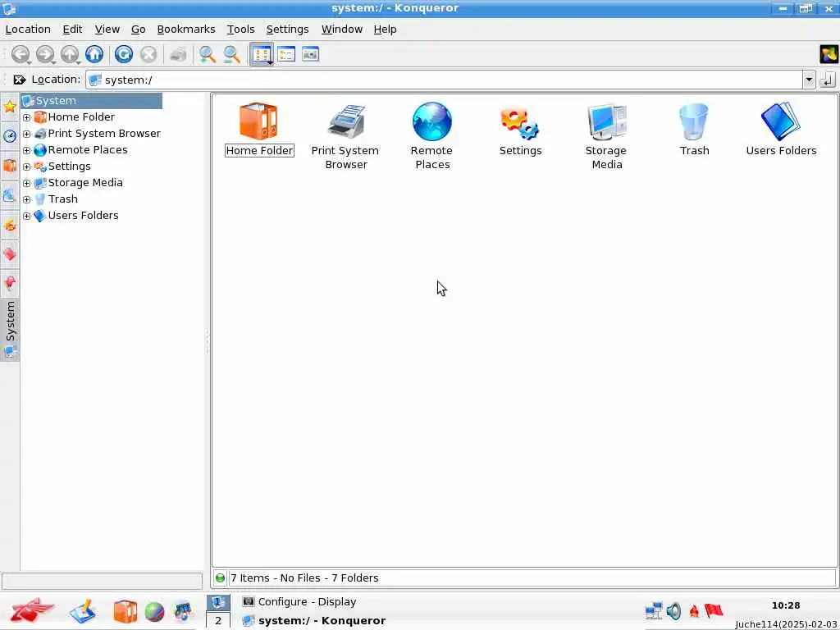Screen dimensions: 840x630
Task: Expand Settings node in sidebar tree
Action: pos(27,167)
